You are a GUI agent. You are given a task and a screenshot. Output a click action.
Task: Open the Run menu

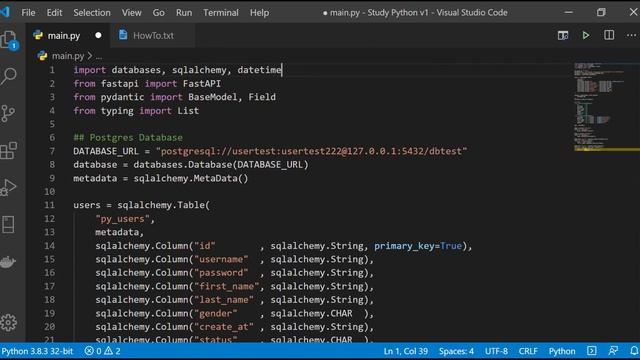184,13
